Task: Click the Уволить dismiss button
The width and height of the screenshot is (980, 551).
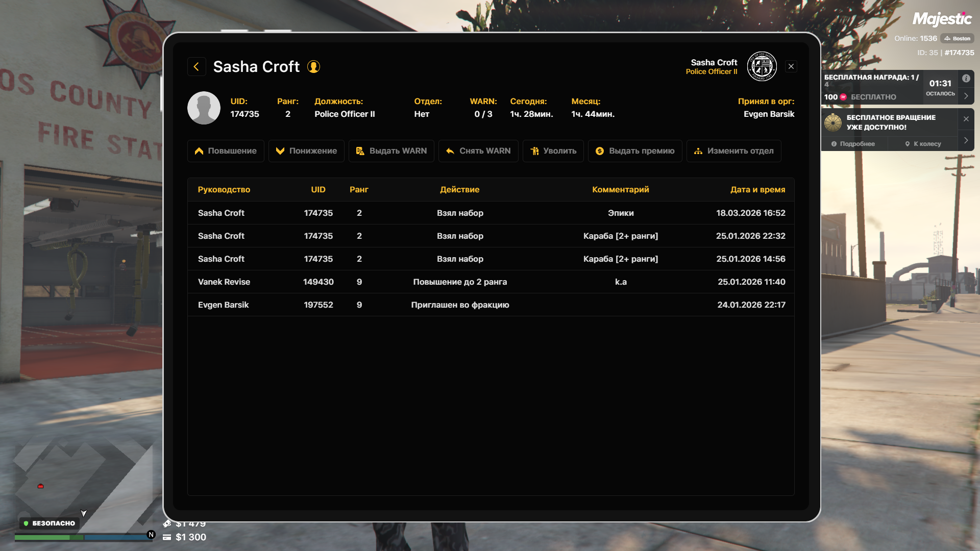Action: tap(553, 151)
